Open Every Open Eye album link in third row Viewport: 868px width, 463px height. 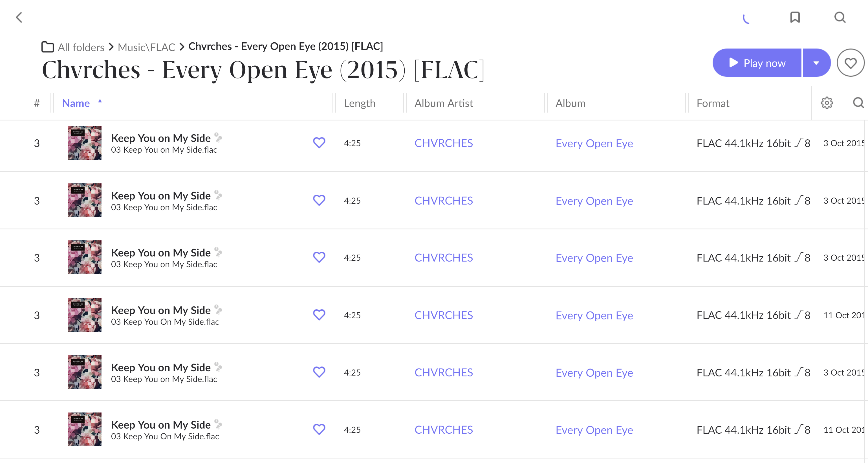coord(594,258)
